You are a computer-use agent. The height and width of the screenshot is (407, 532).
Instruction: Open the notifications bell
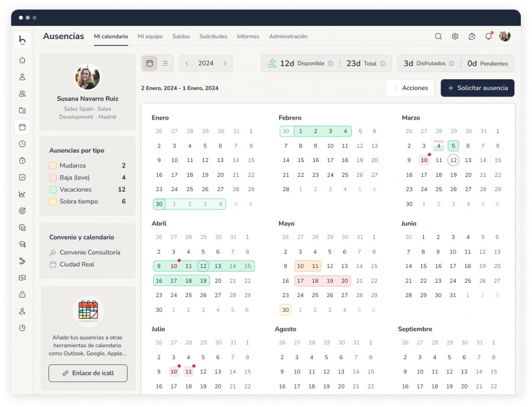[x=489, y=36]
